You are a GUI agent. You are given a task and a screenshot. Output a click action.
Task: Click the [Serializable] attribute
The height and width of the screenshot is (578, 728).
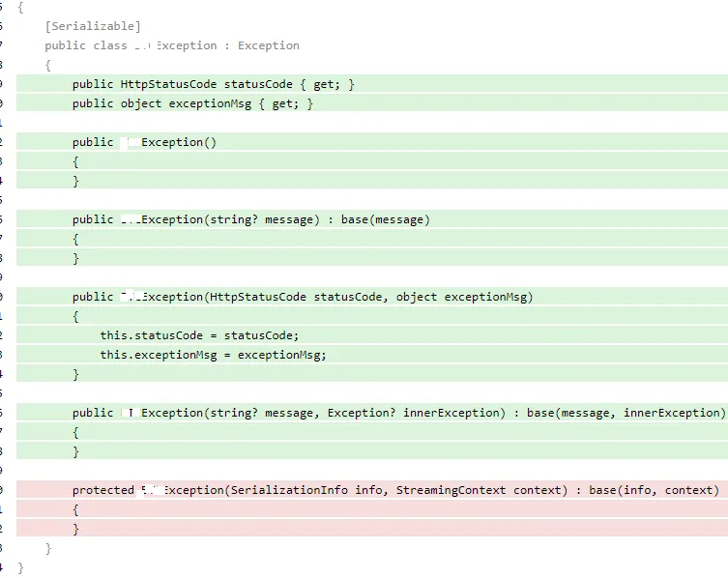(x=92, y=26)
